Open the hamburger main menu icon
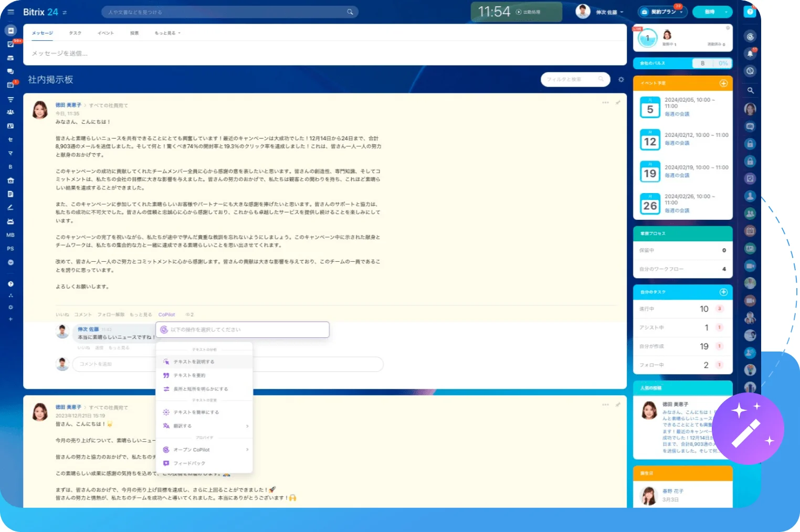This screenshot has width=800, height=532. [x=10, y=12]
